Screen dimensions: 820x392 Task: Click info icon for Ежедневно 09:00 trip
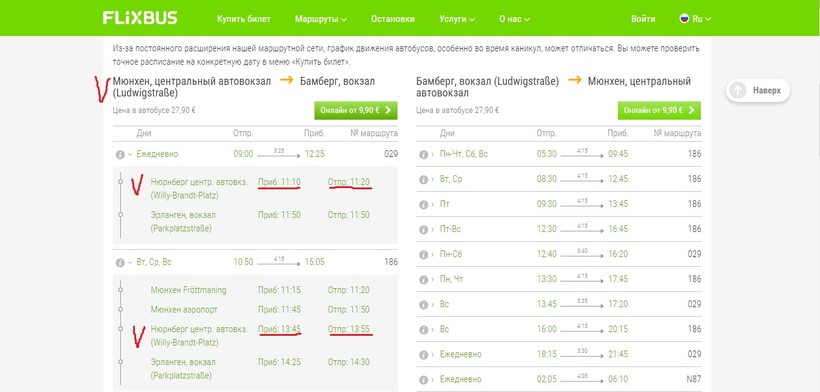tap(120, 155)
